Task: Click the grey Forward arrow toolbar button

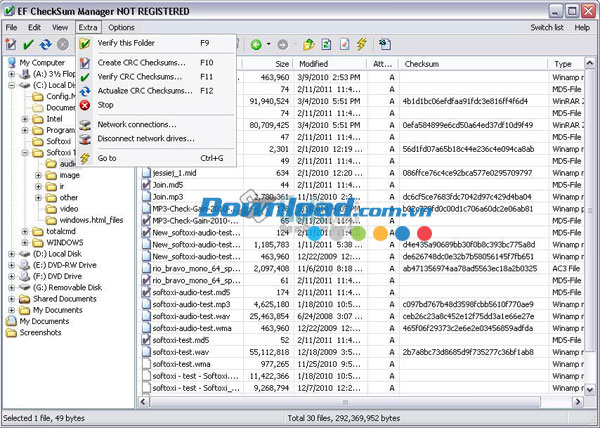Action: (282, 45)
